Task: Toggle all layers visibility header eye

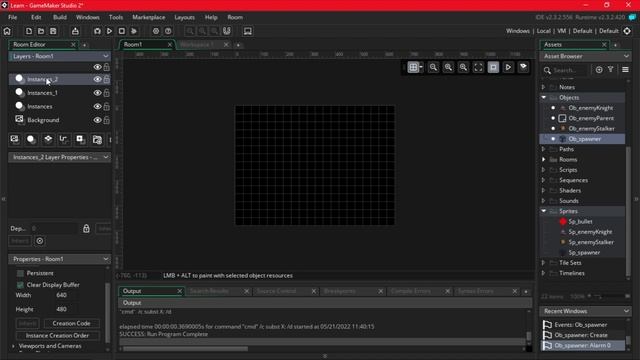Action: click(x=97, y=67)
